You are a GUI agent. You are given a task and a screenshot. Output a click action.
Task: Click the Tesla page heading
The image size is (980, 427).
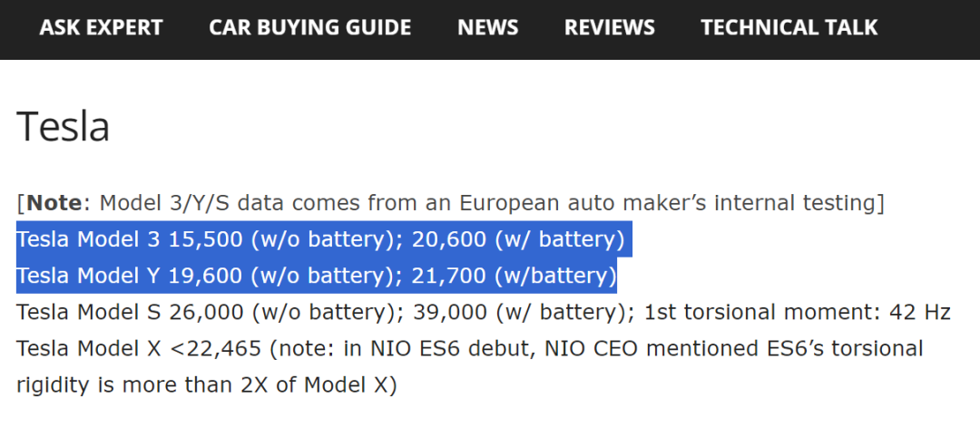pyautogui.click(x=63, y=126)
